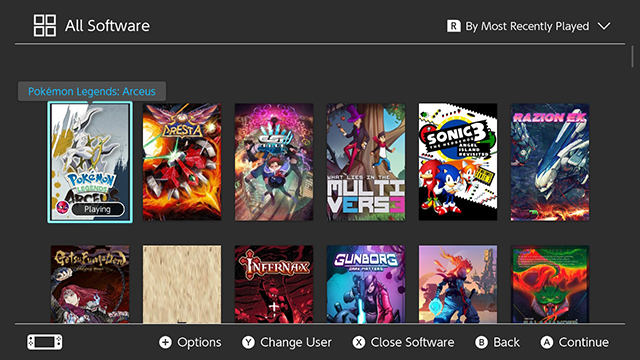
Task: Click the X button icon
Action: 359,342
